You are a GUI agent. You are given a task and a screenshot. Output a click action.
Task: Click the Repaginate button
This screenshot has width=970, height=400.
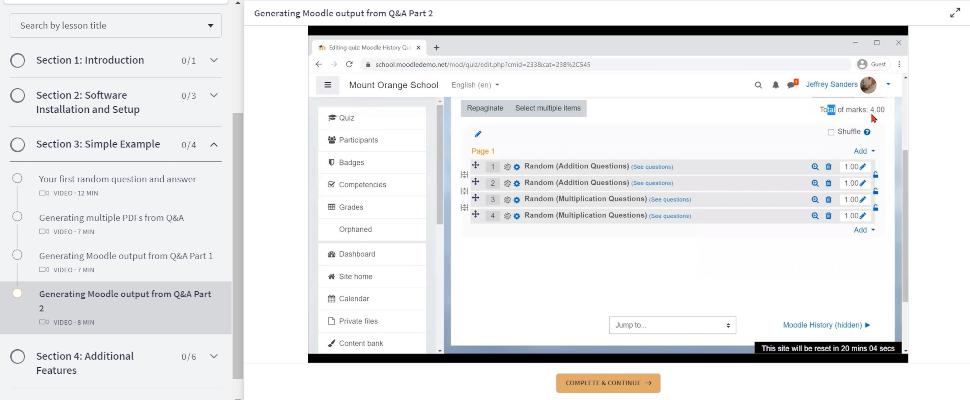[x=485, y=108]
